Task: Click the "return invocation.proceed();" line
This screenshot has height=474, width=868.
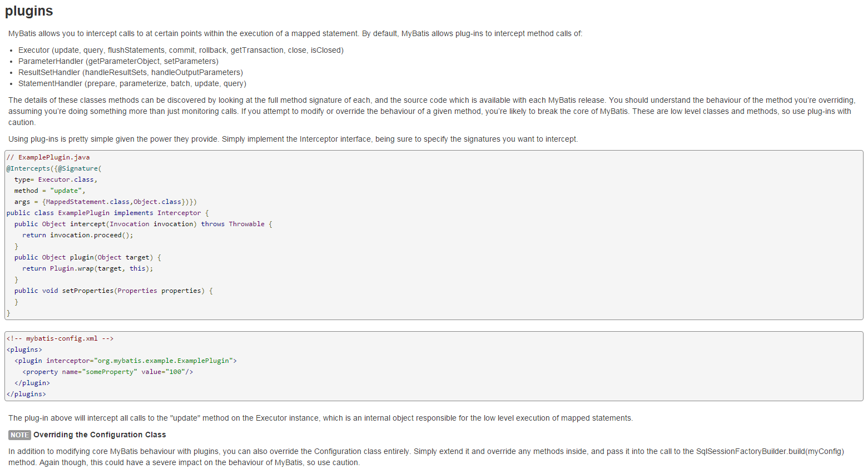Action: (78, 236)
